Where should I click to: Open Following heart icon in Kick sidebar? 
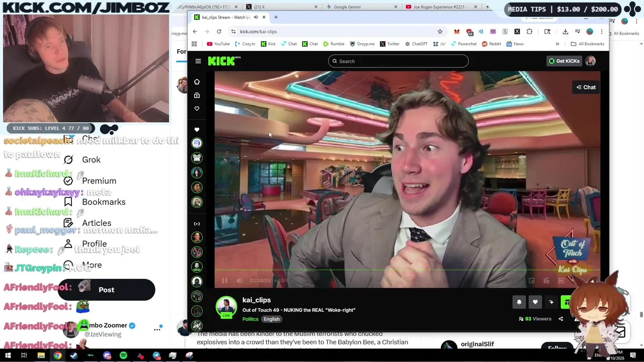(x=197, y=109)
